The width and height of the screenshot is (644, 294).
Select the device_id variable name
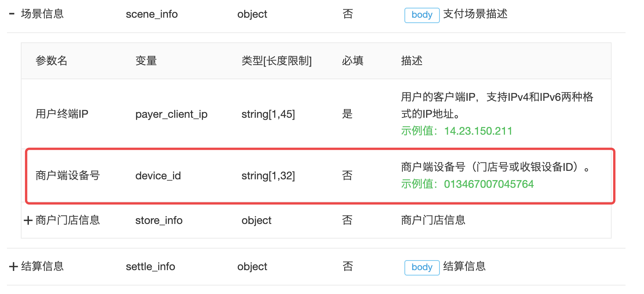point(158,176)
